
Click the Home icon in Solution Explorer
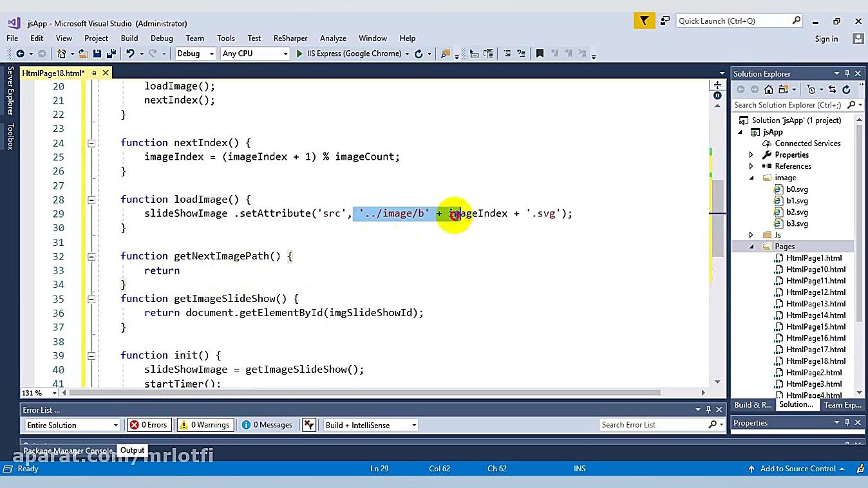(x=769, y=89)
